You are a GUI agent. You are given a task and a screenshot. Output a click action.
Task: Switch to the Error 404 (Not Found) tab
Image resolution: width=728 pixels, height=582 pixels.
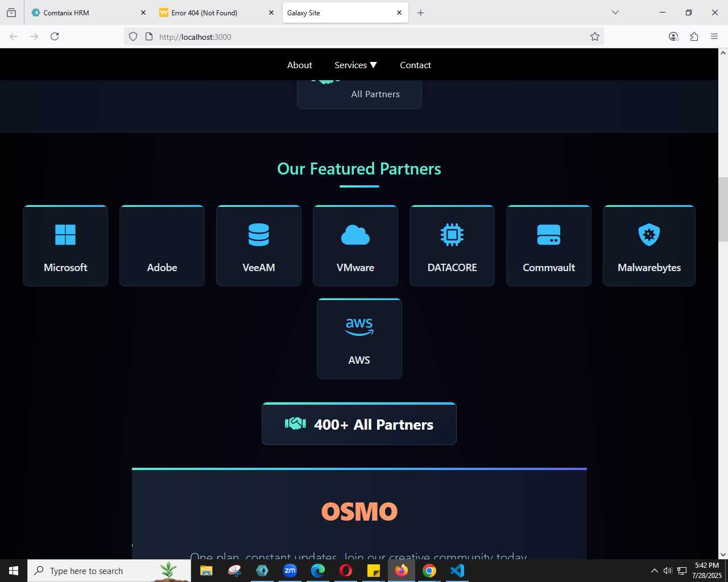coord(216,13)
